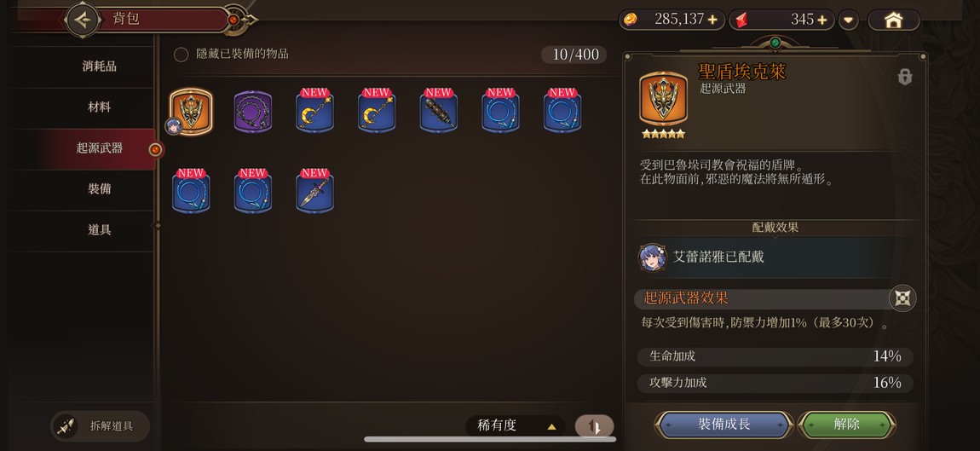
Task: Select the NEW black spiked club
Action: (439, 112)
